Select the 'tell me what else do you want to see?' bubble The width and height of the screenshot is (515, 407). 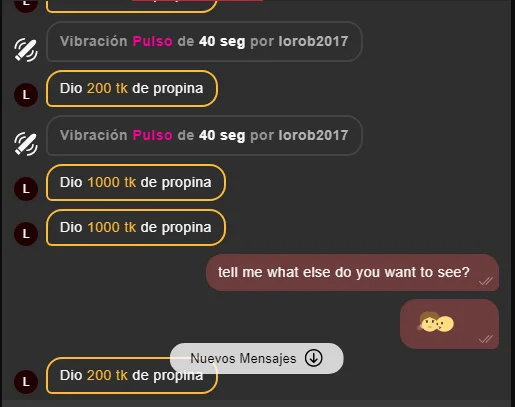click(352, 273)
